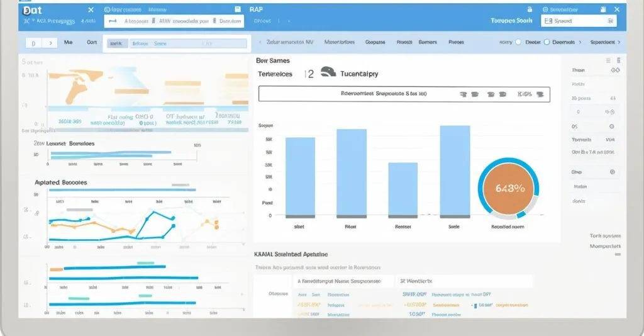Open the Coopsase menu

[375, 42]
